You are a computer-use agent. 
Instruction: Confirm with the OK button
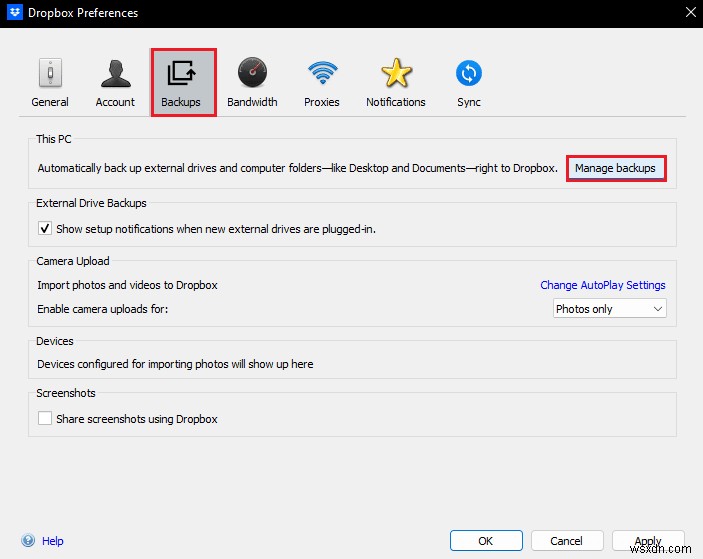point(486,541)
